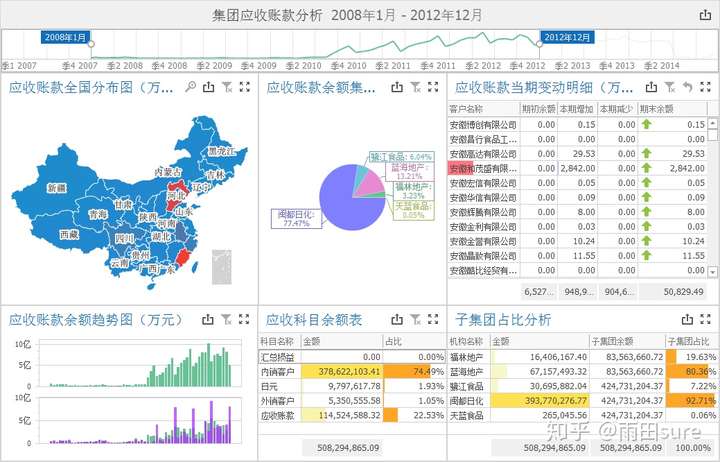The height and width of the screenshot is (462, 720).
Task: Click undo arrow in 应收账款当期变动明细 panel
Action: click(x=687, y=86)
